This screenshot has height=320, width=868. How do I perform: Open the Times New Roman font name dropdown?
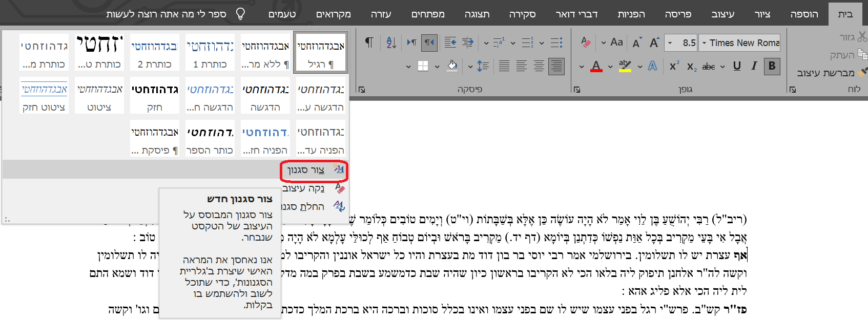tap(705, 43)
